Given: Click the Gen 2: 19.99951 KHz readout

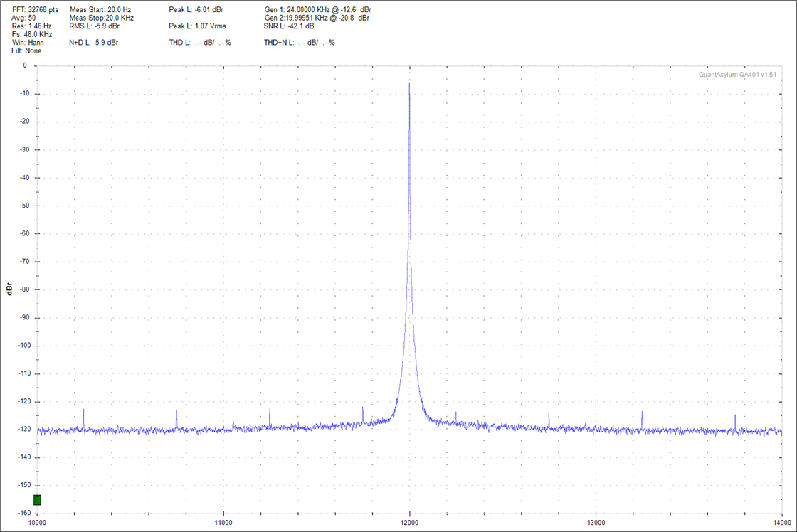Looking at the screenshot, I should (x=317, y=18).
